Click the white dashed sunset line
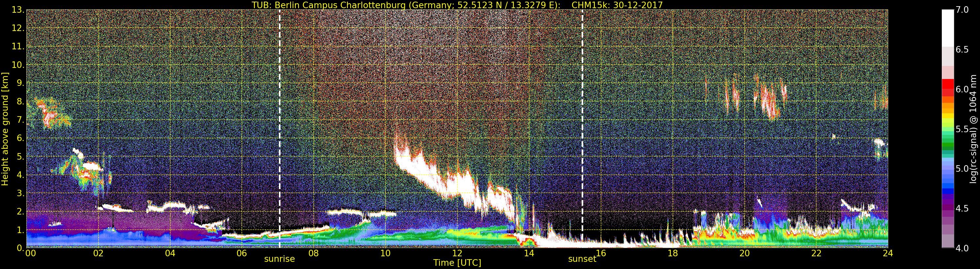The height and width of the screenshot is (269, 980). click(582, 129)
